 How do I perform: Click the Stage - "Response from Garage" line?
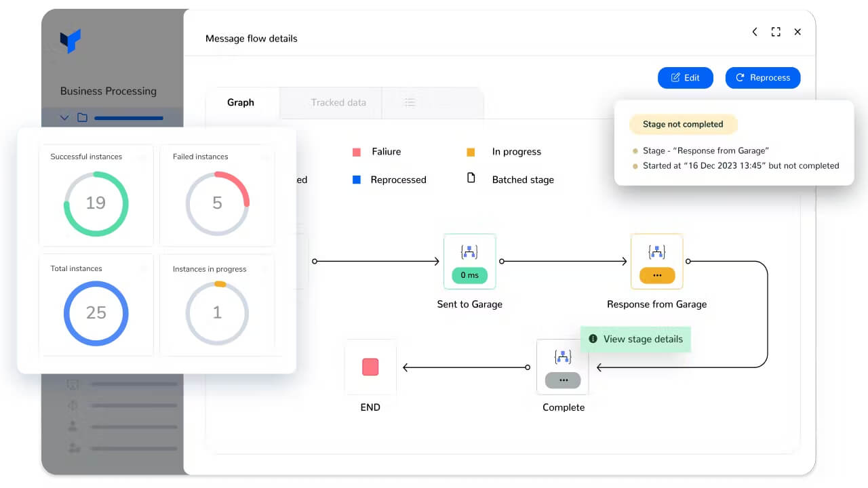click(706, 150)
